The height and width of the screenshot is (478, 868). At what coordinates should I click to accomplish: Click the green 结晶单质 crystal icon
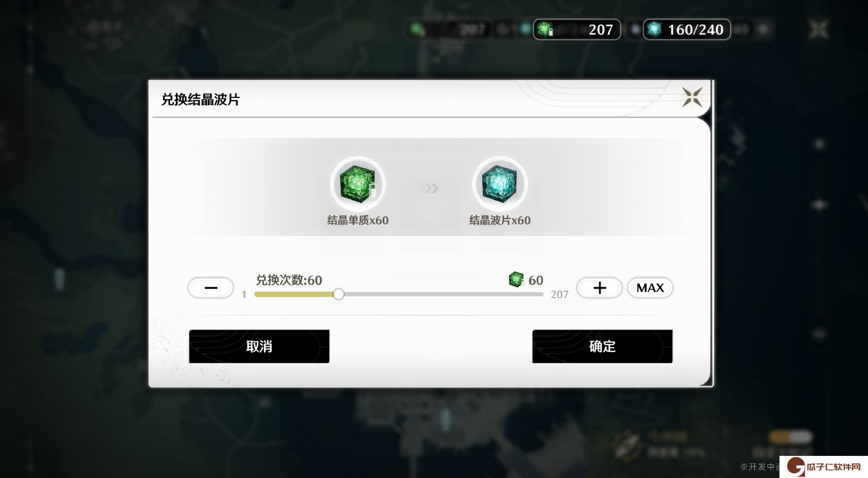click(358, 184)
